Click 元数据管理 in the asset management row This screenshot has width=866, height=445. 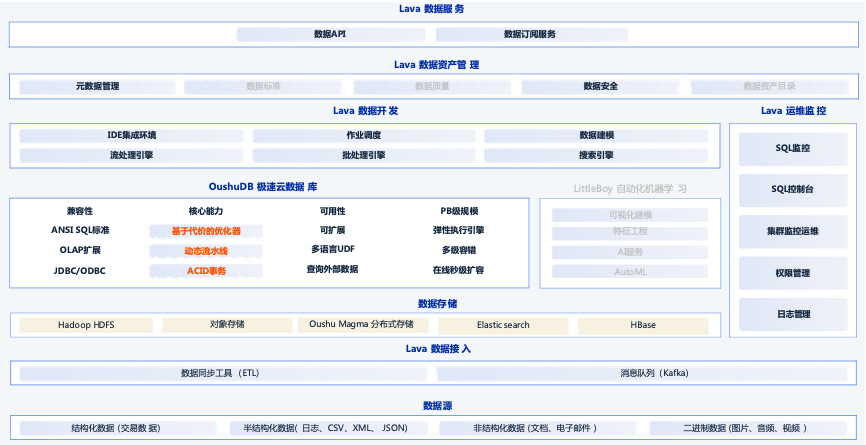pyautogui.click(x=98, y=87)
